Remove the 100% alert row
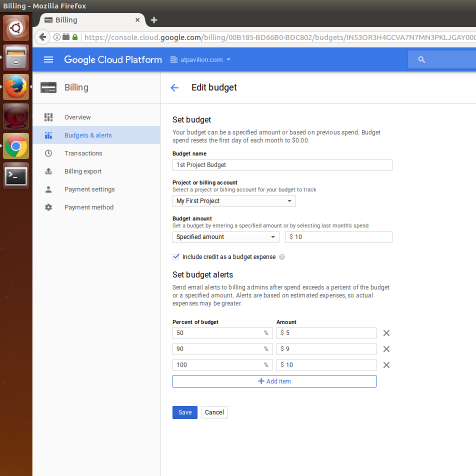476x476 pixels. (386, 365)
